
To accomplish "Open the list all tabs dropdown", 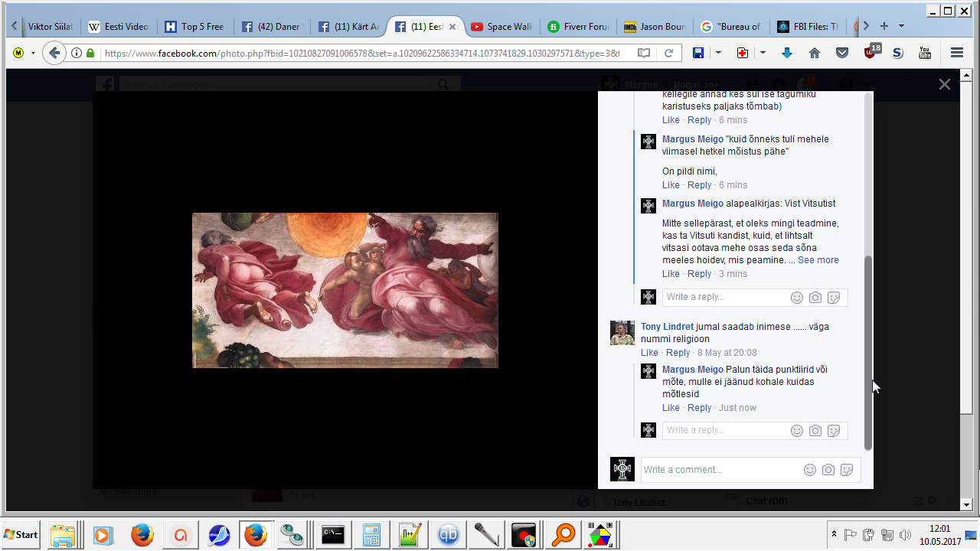I will [x=901, y=26].
